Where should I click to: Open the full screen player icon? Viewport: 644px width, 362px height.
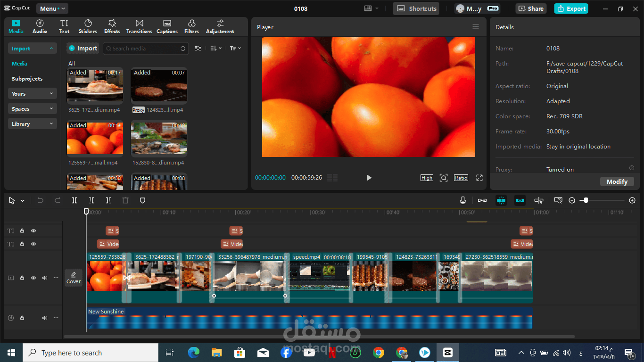(479, 178)
